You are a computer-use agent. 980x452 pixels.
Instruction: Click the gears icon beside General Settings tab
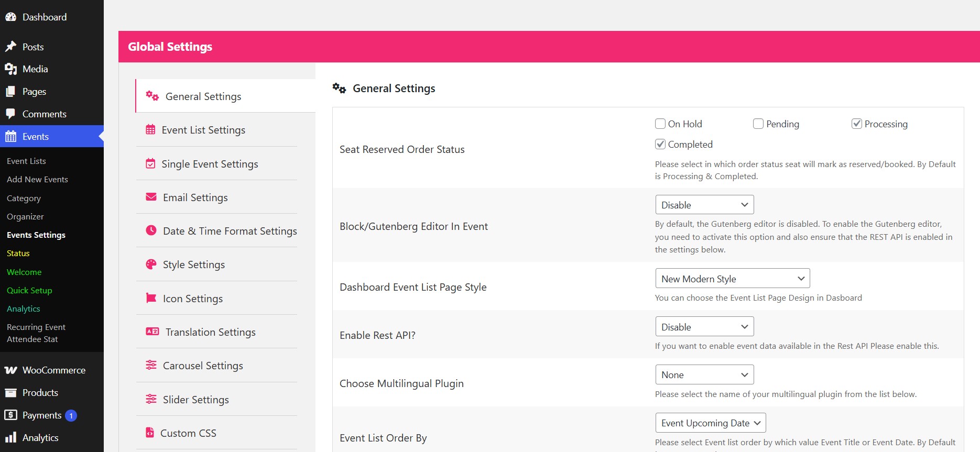(x=152, y=96)
